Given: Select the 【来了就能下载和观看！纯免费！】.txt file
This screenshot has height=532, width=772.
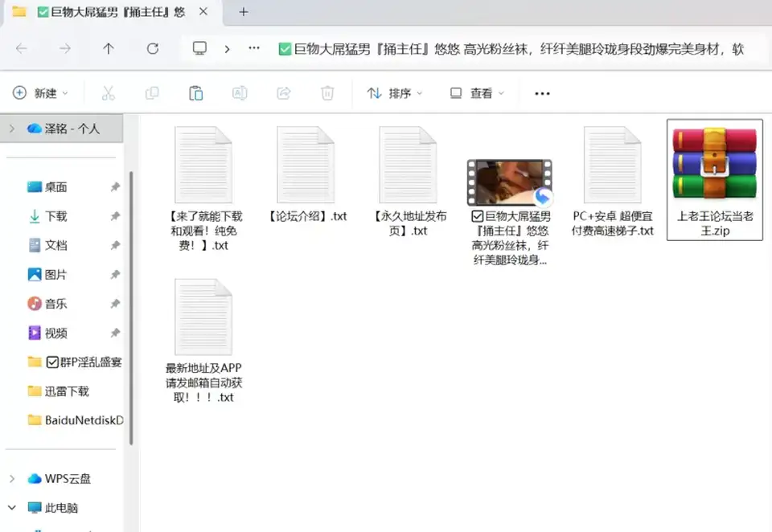Looking at the screenshot, I should [x=203, y=189].
